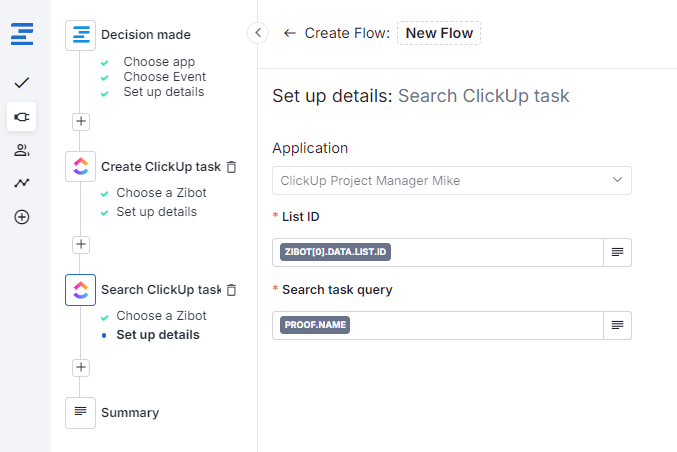
Task: Click the back arrow beside Create Flow
Action: tap(290, 33)
